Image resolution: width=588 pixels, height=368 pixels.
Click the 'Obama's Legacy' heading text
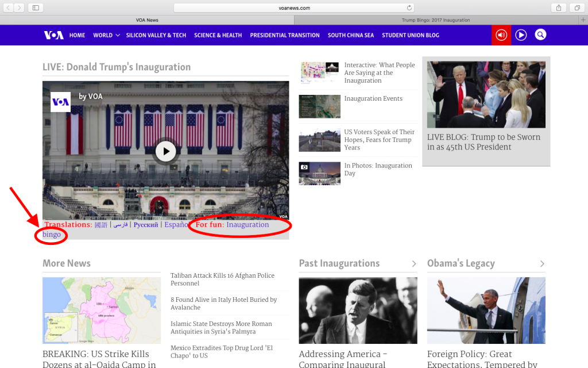(x=461, y=263)
